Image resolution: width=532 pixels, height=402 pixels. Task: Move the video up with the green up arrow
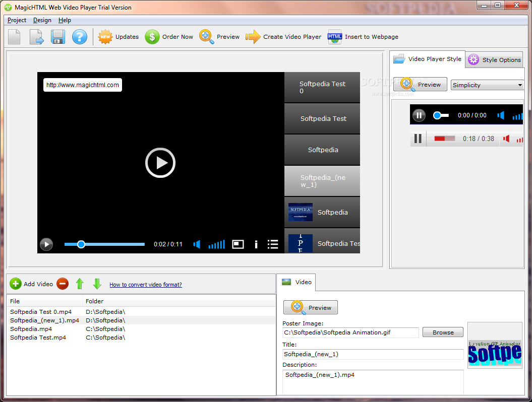80,284
